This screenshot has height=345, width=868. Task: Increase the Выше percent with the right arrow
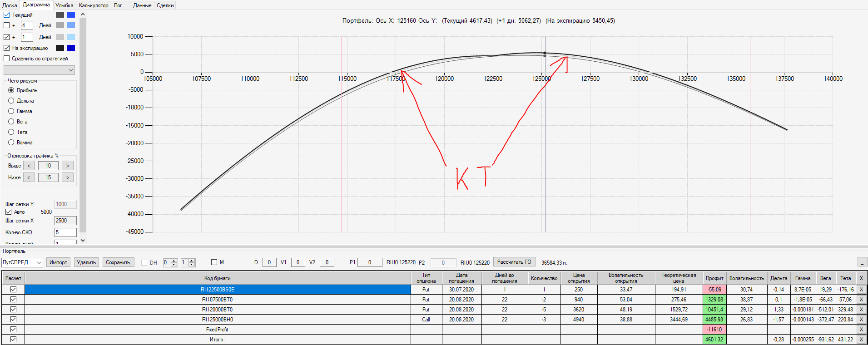pos(68,166)
